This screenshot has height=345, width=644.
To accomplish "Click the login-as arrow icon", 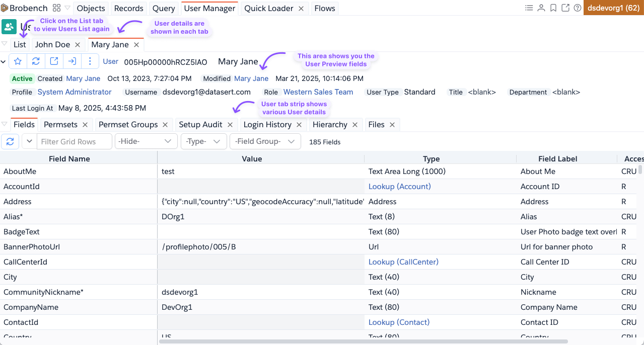I will (72, 61).
